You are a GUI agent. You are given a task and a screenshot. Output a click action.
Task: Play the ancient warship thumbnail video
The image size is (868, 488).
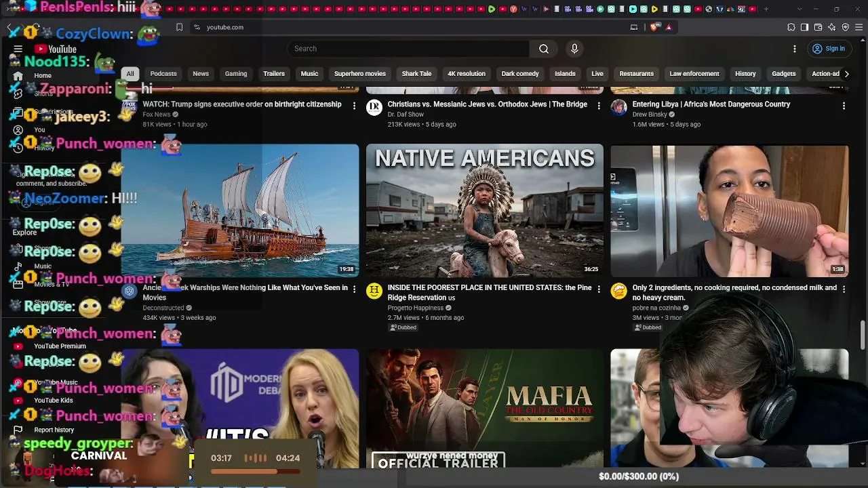240,210
